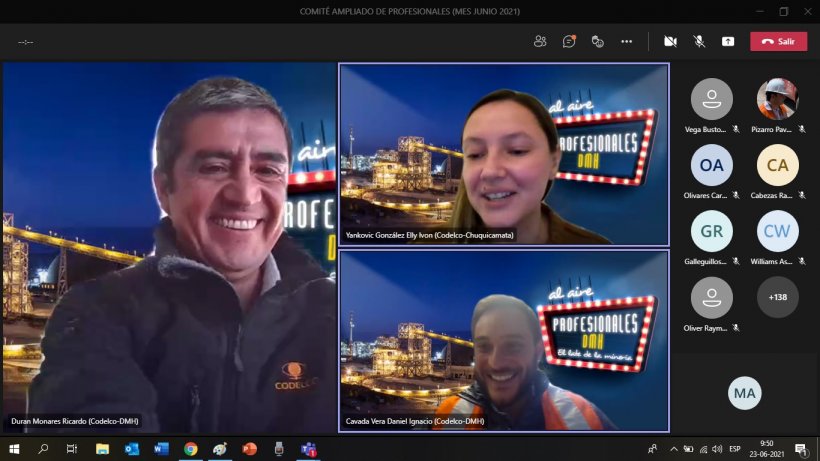Open Google Chrome from taskbar
Screen dimensions: 820x461
click(x=191, y=449)
